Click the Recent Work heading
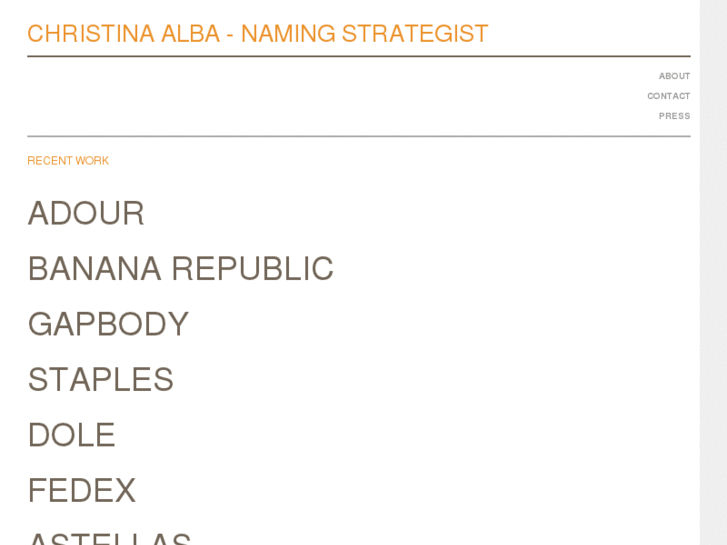 (x=68, y=161)
